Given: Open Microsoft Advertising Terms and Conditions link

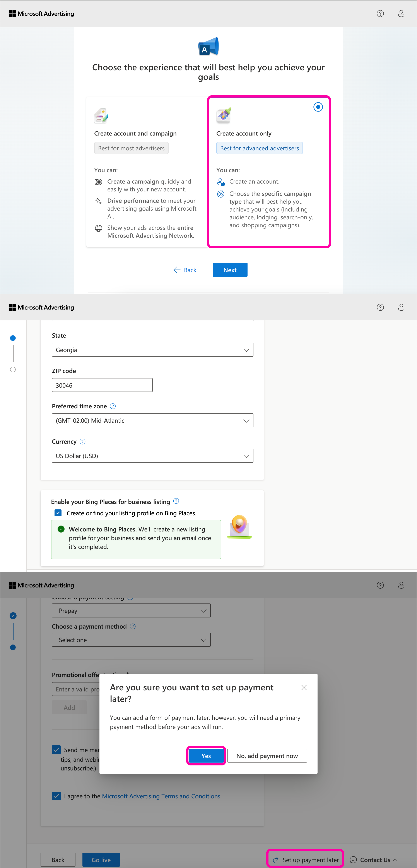Looking at the screenshot, I should 161,796.
